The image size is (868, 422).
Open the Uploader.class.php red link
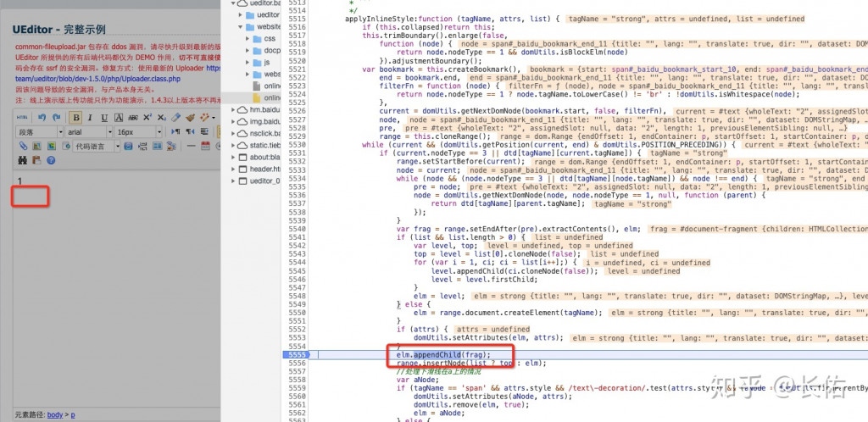click(97, 79)
